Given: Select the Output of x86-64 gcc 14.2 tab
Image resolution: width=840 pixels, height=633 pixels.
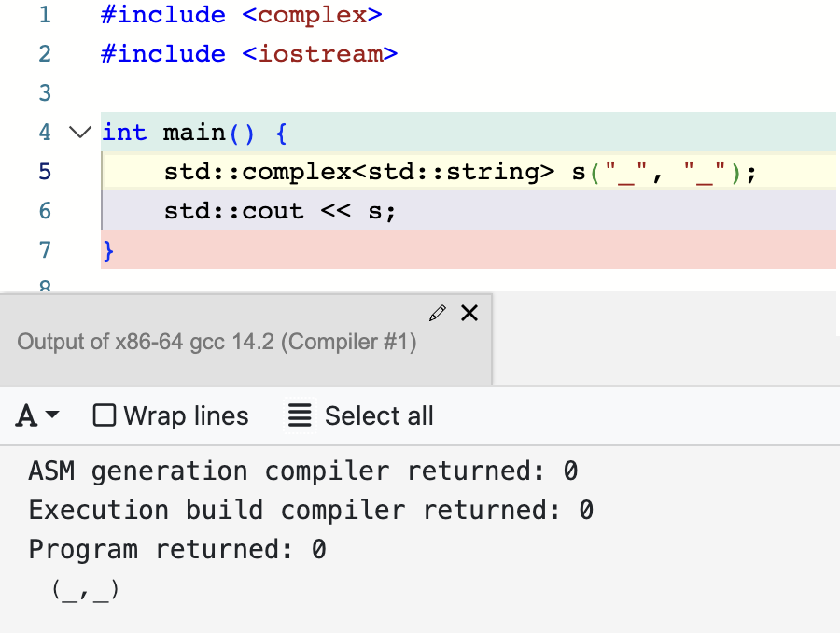Looking at the screenshot, I should (x=217, y=342).
